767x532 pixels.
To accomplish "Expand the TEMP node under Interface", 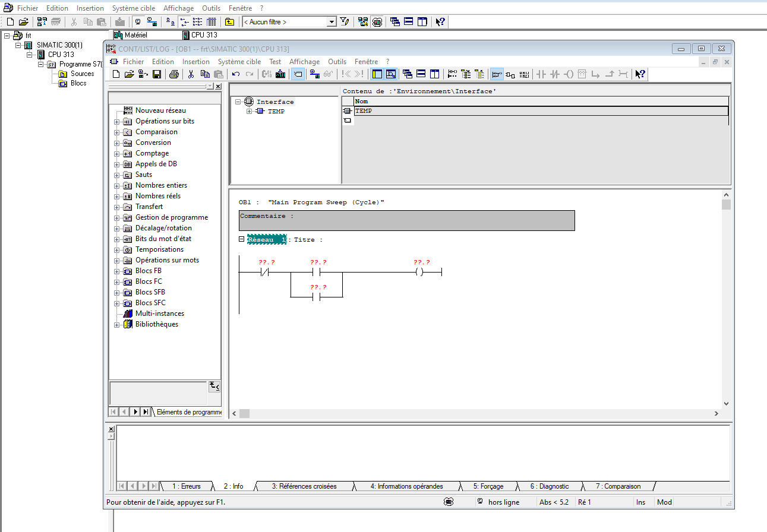I will [250, 112].
